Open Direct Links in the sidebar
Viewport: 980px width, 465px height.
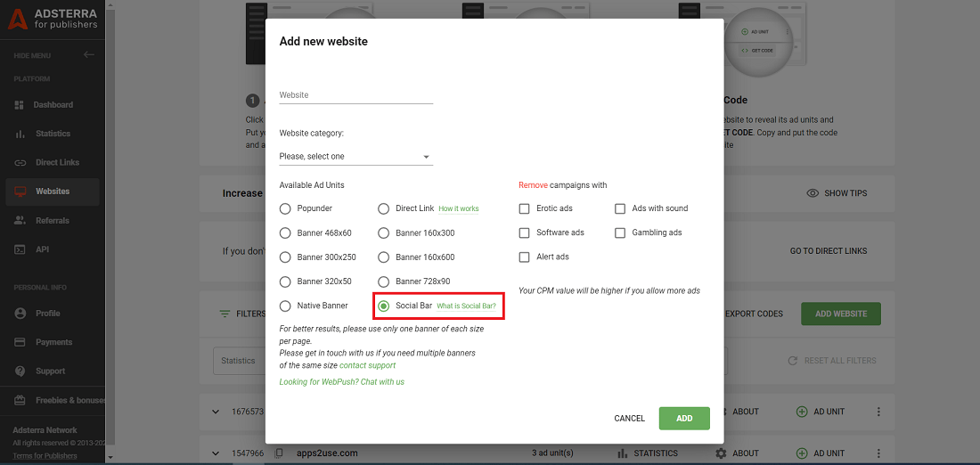(53, 162)
